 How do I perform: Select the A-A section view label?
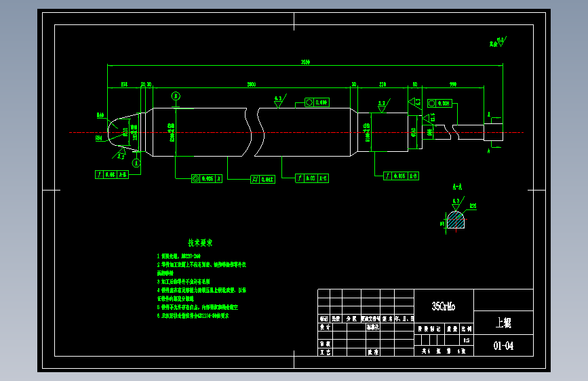(457, 186)
